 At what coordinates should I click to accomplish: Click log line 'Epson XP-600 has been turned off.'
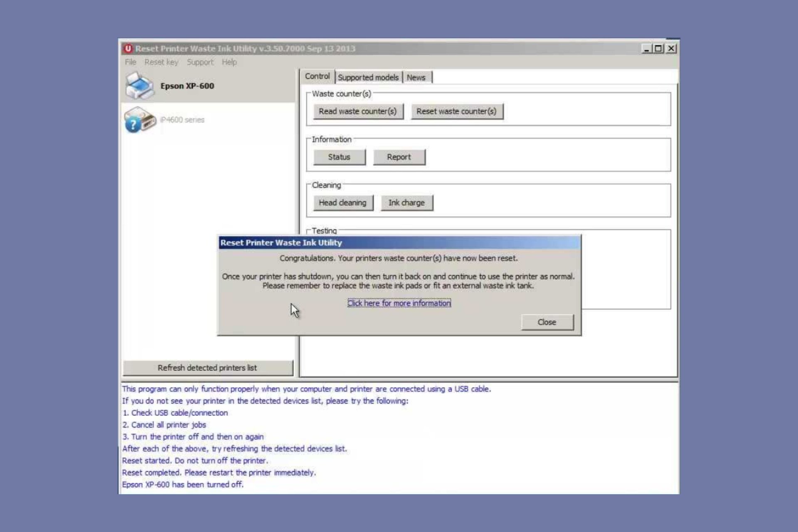183,485
